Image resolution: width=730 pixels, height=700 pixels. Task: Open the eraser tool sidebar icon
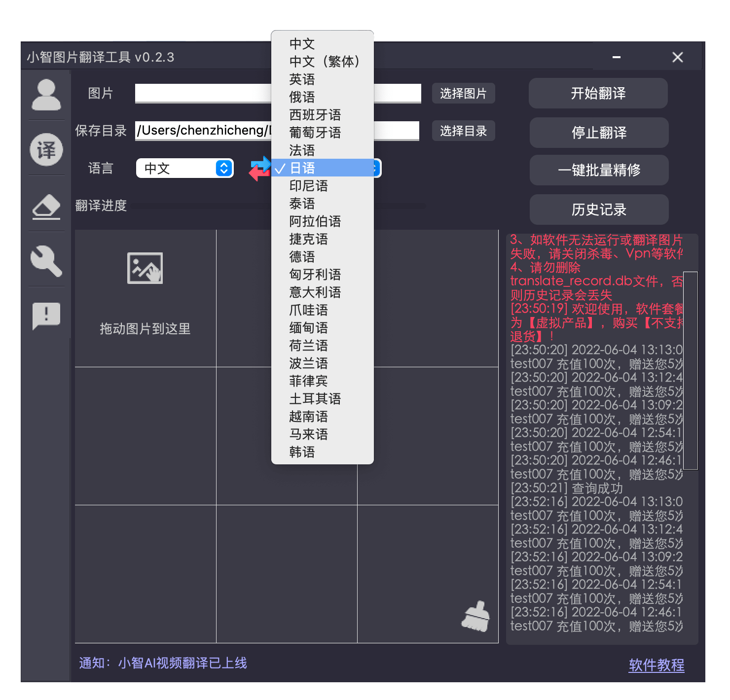click(x=46, y=207)
